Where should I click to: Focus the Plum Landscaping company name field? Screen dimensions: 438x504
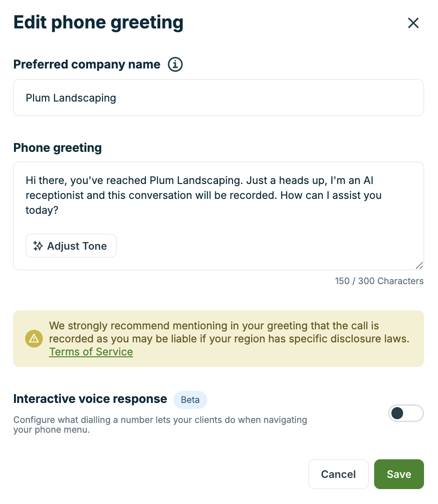[218, 98]
